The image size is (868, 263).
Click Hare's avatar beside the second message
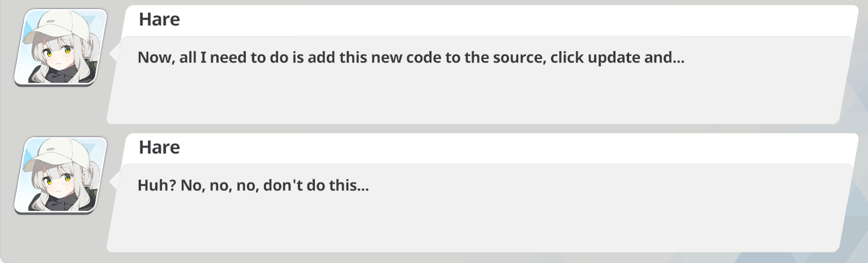click(x=61, y=175)
